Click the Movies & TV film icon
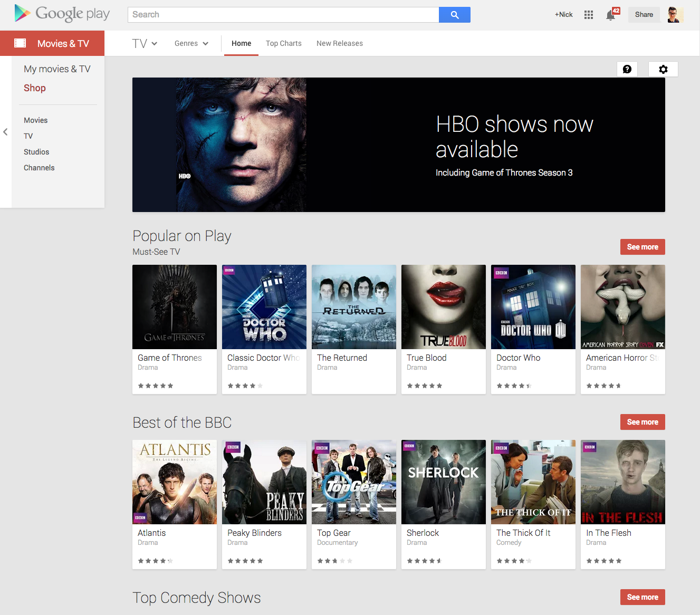The image size is (700, 615). [x=20, y=43]
